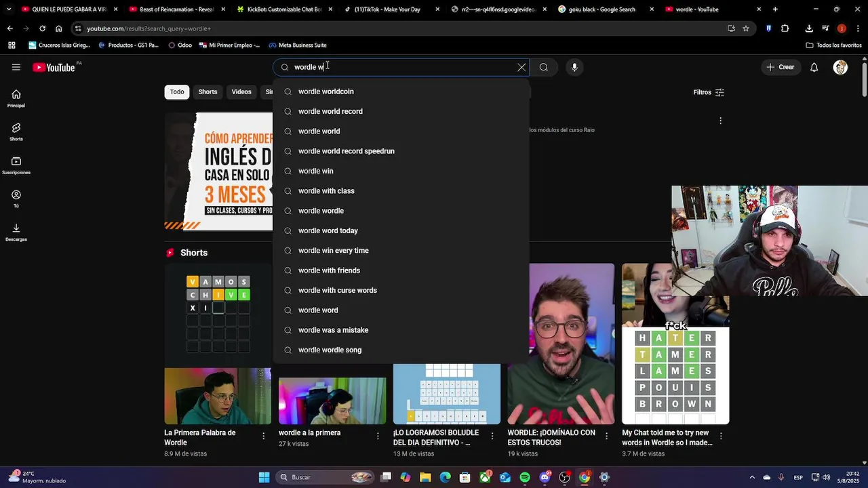Image resolution: width=868 pixels, height=488 pixels.
Task: Open a new browser tab
Action: pyautogui.click(x=775, y=9)
